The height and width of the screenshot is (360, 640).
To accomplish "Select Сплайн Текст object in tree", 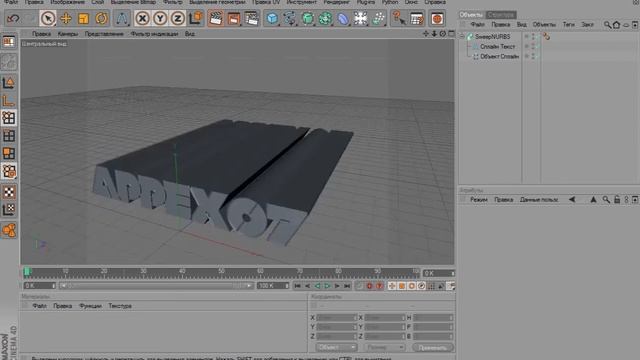I will click(497, 47).
